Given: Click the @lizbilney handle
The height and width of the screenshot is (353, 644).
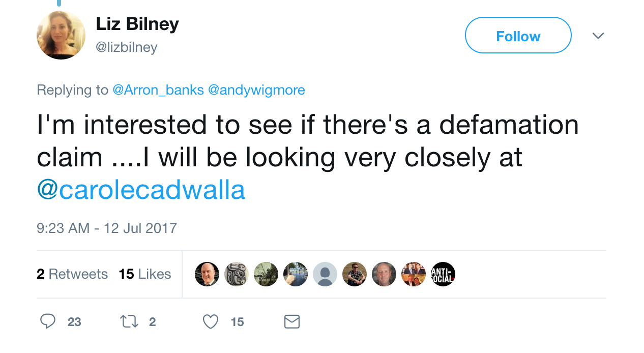Looking at the screenshot, I should click(x=127, y=47).
